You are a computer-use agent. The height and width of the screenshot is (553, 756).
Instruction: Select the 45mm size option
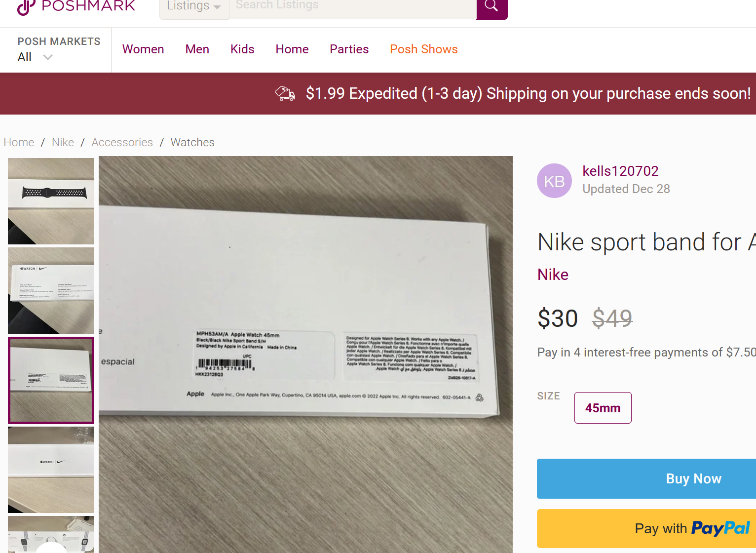tap(603, 408)
